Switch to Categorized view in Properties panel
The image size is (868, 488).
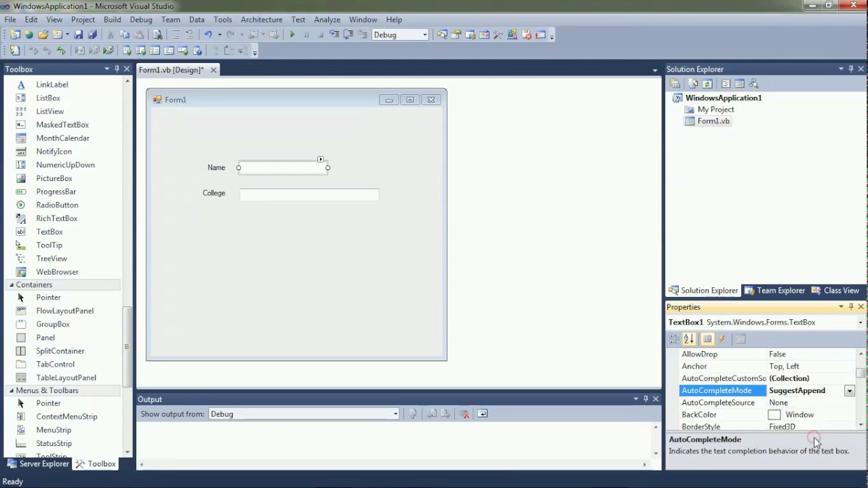[674, 339]
